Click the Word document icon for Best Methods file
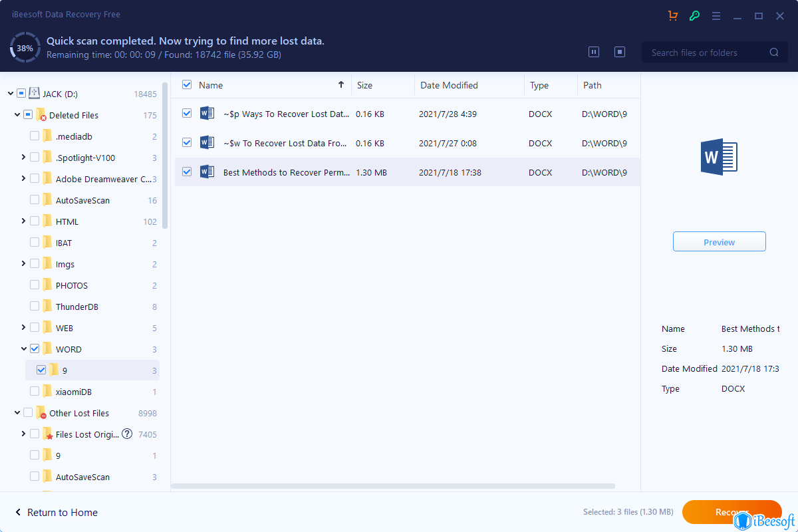Screen dimensions: 798x532 [x=207, y=172]
